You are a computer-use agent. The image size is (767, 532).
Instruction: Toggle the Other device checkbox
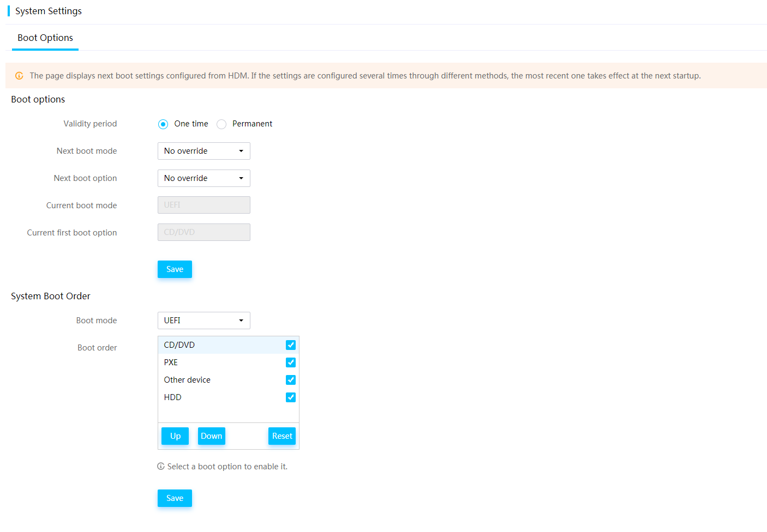point(291,380)
